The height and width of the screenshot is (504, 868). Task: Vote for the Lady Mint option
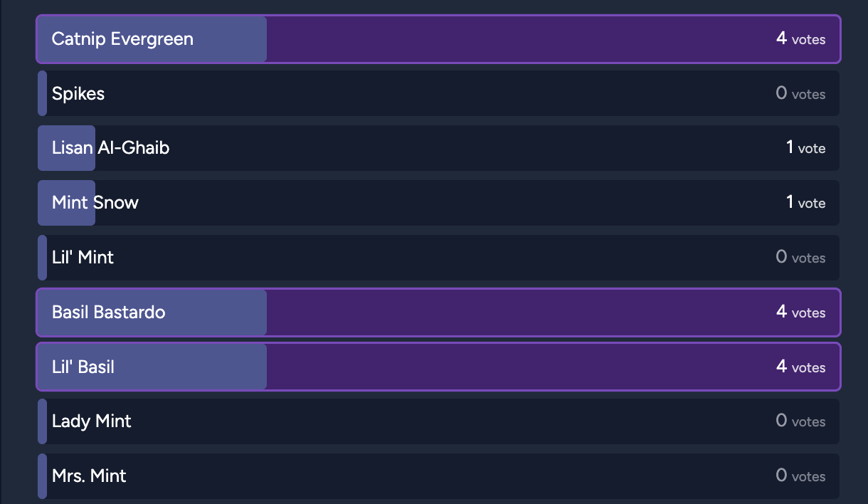tap(438, 421)
